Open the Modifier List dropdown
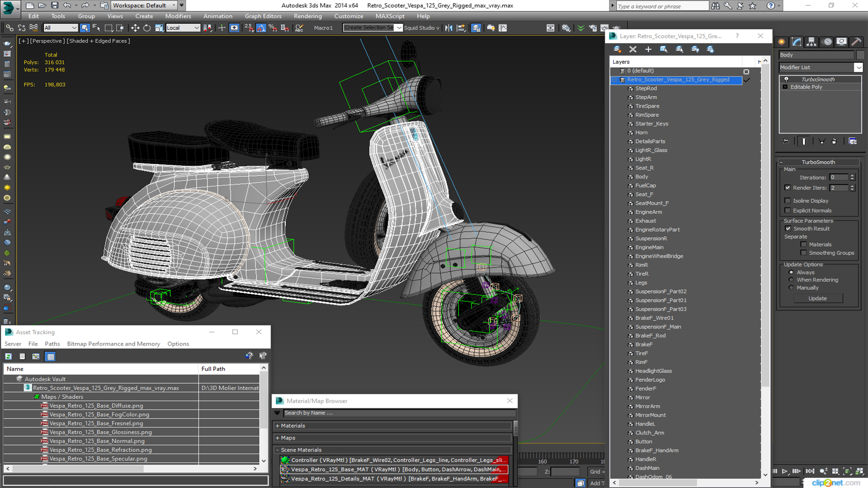Screen dimensions: 868x488 pos(858,67)
